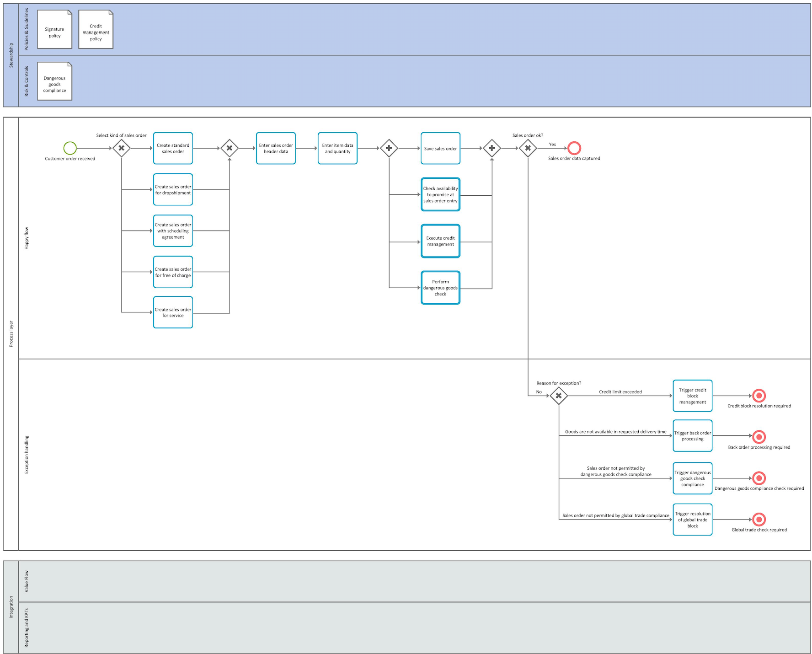Screen dimensions: 812x654
Task: Open the Perform dangerous goods check subprocess
Action: 440,288
